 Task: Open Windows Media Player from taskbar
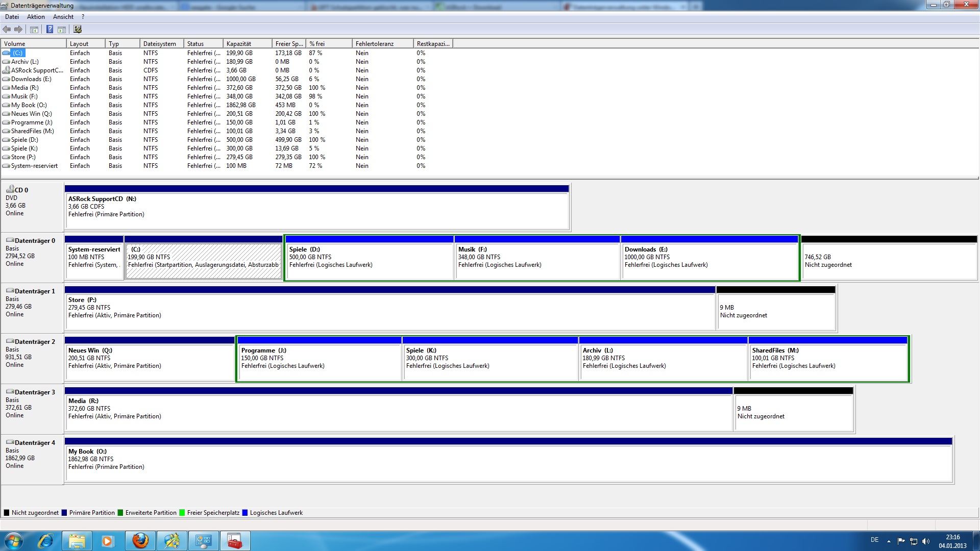107,541
